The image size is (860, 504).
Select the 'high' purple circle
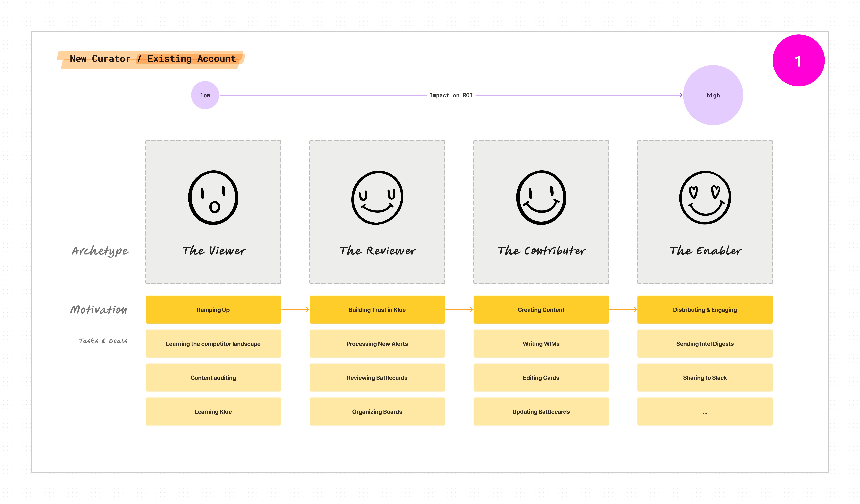pyautogui.click(x=713, y=95)
